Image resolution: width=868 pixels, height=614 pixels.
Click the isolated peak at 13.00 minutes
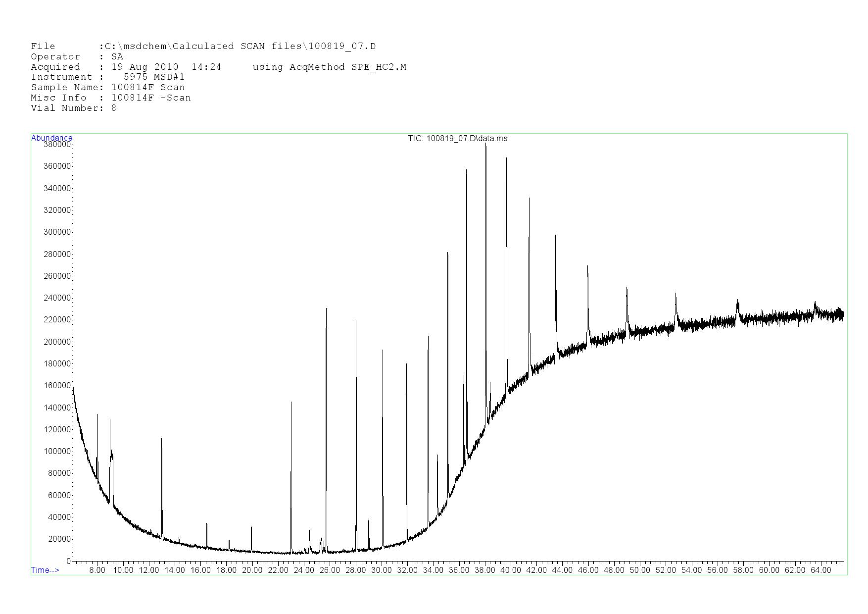(x=161, y=440)
